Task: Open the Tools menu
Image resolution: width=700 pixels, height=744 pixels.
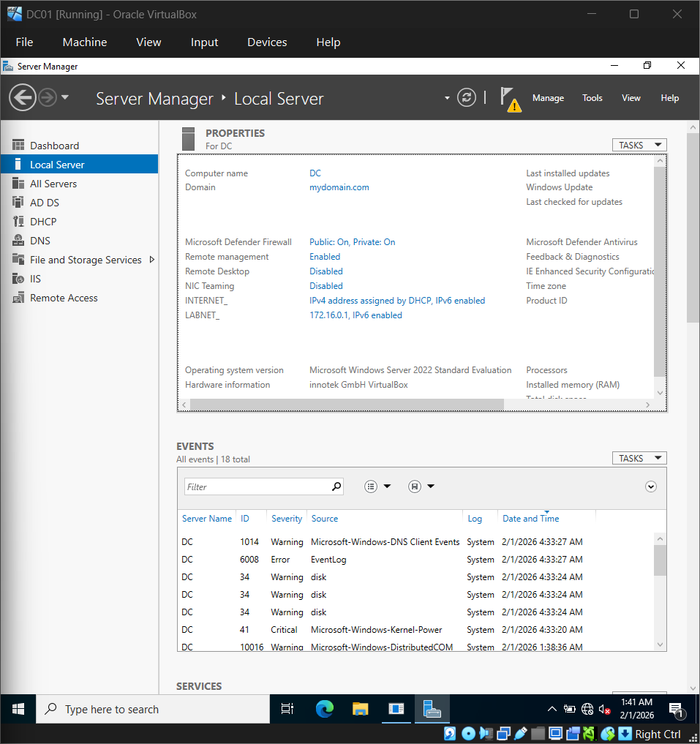Action: click(x=592, y=98)
